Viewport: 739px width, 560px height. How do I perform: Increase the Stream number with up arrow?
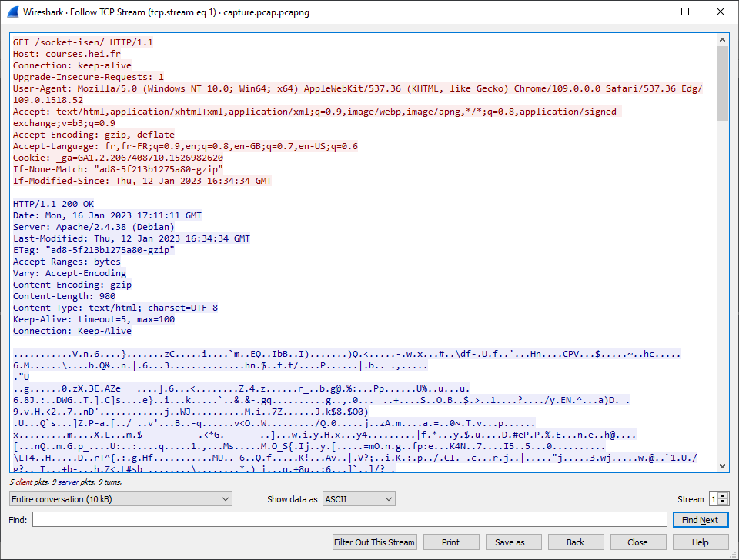(724, 495)
